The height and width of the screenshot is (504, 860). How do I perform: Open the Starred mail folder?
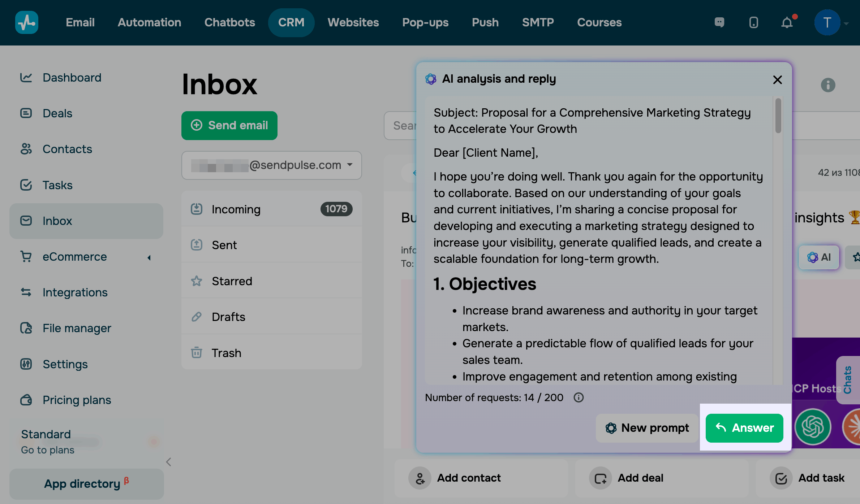click(x=232, y=281)
